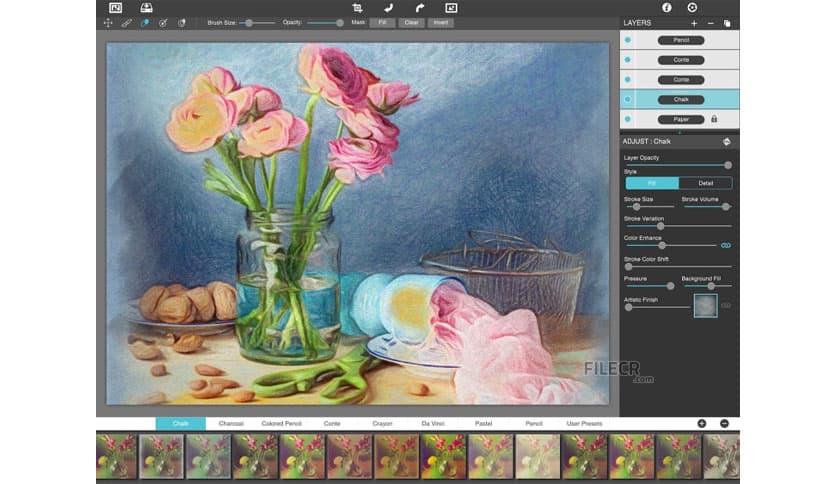Image resolution: width=836 pixels, height=484 pixels.
Task: Duplicate layer using the copy icon
Action: tap(727, 23)
